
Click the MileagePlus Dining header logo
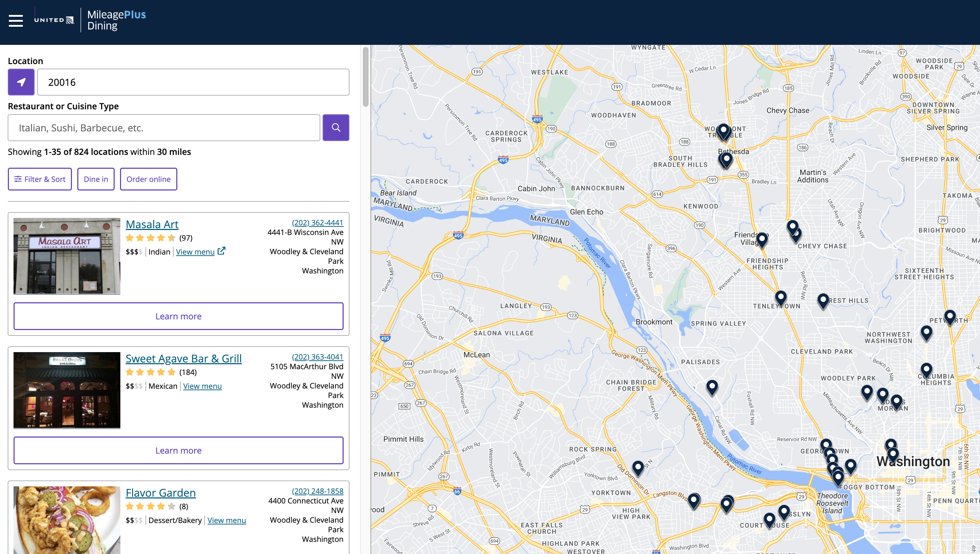coord(116,20)
